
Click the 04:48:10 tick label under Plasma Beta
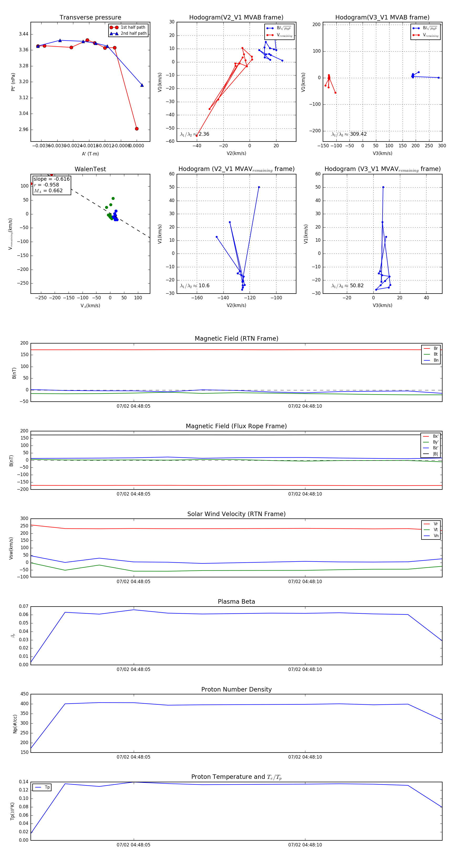point(305,669)
